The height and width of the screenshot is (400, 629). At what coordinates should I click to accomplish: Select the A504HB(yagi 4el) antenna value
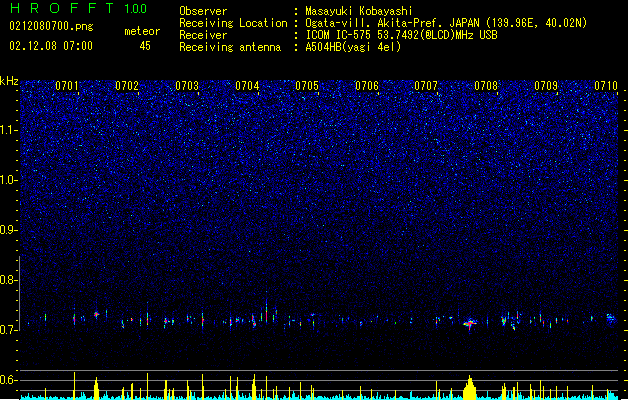353,47
